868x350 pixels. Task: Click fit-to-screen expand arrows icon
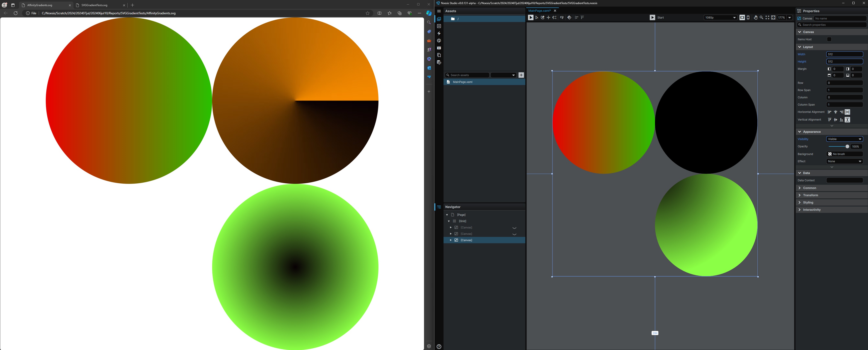tap(767, 17)
